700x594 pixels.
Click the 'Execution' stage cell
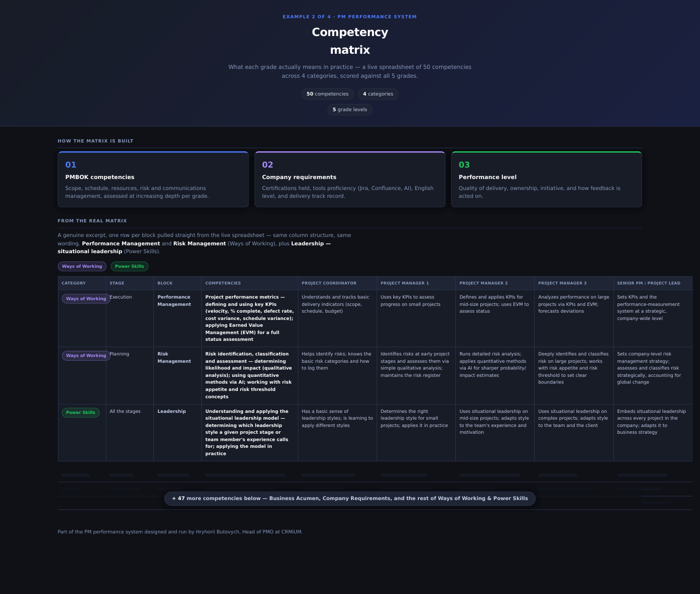coord(130,318)
